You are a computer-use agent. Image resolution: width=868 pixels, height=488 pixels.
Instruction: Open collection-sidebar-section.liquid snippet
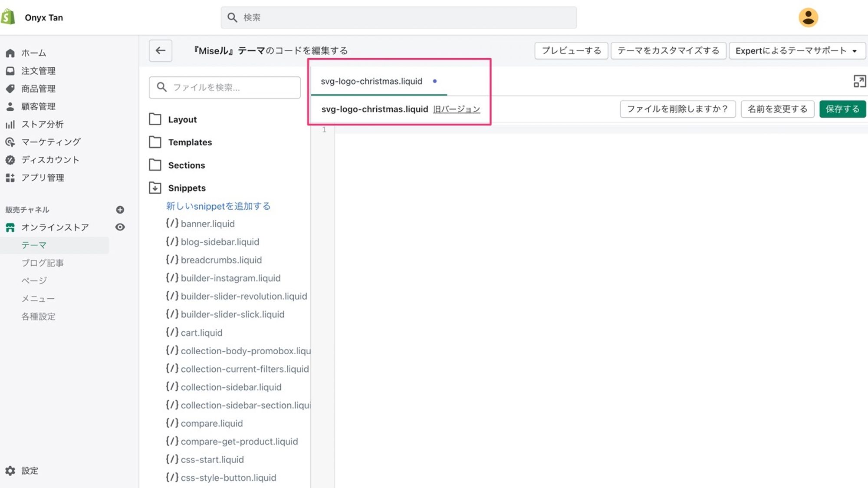238,405
